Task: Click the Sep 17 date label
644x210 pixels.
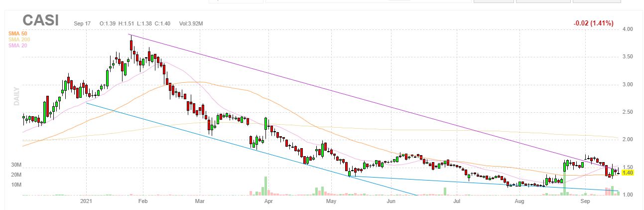Action: 82,23
